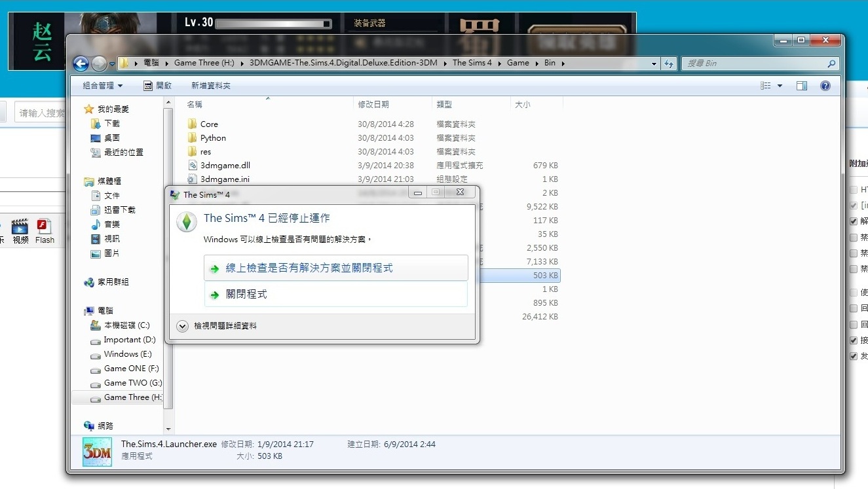Click the search magnifier icon
Image resolution: width=868 pixels, height=489 pixels.
pyautogui.click(x=831, y=63)
